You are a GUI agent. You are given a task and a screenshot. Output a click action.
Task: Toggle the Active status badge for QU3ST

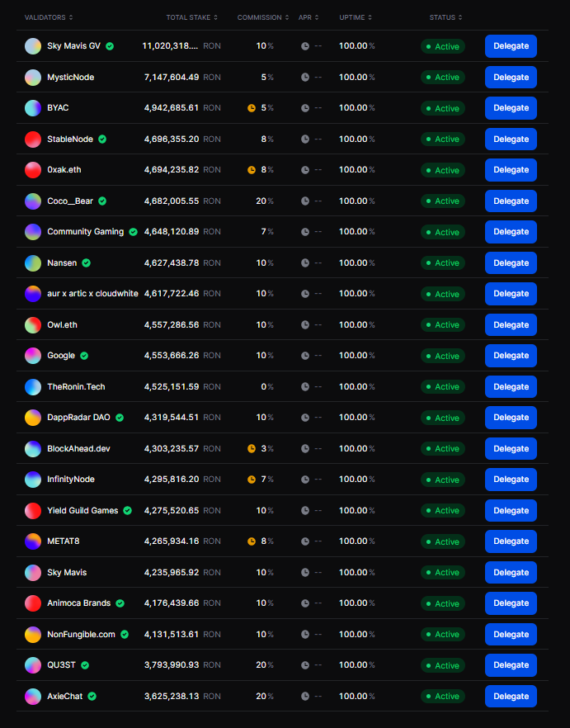tap(443, 665)
